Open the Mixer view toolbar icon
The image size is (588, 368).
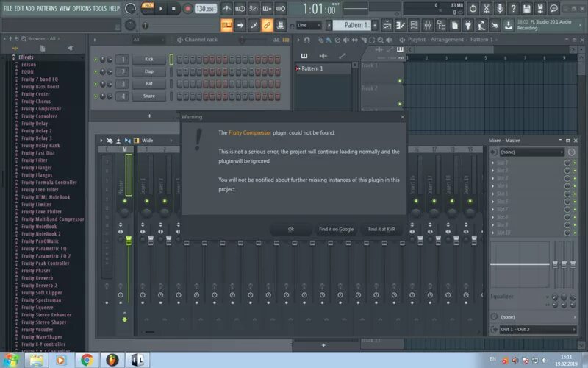[428, 25]
